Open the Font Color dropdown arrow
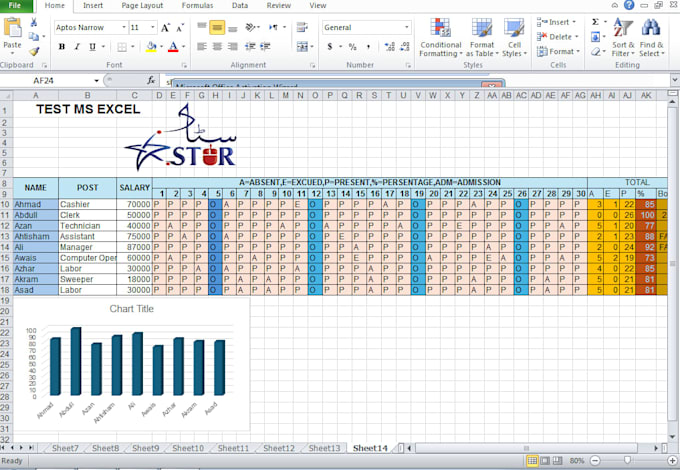The width and height of the screenshot is (680, 470). [183, 47]
